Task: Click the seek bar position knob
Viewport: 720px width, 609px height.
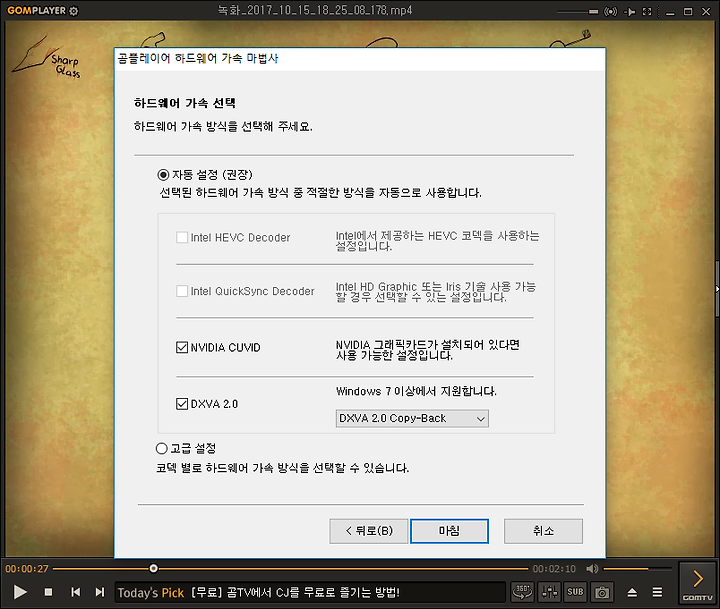Action: pyautogui.click(x=153, y=569)
